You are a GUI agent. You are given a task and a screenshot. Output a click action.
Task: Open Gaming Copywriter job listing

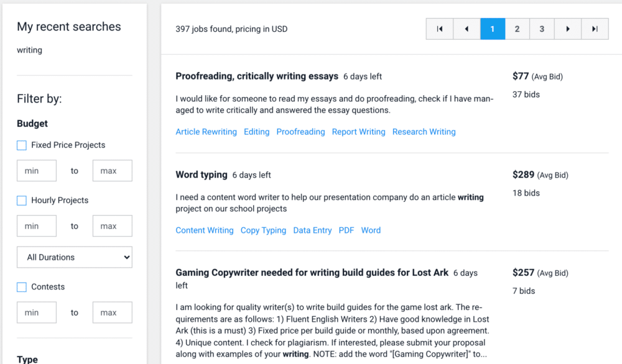[x=312, y=273]
